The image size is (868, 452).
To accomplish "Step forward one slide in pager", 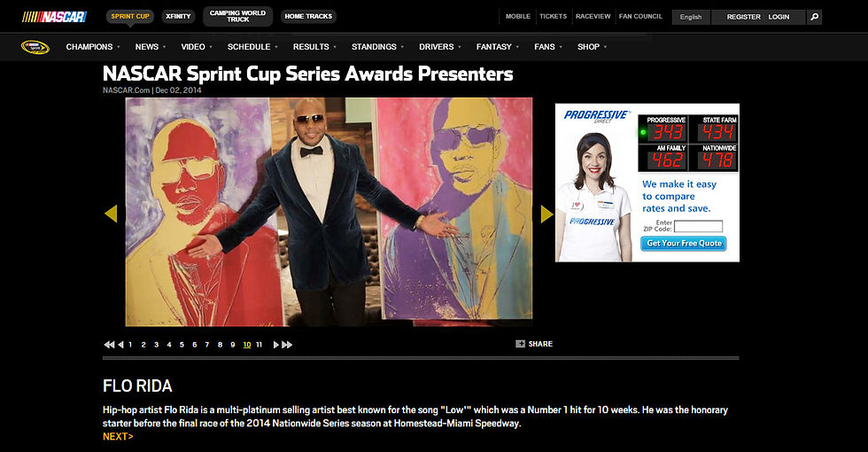I will click(x=275, y=345).
